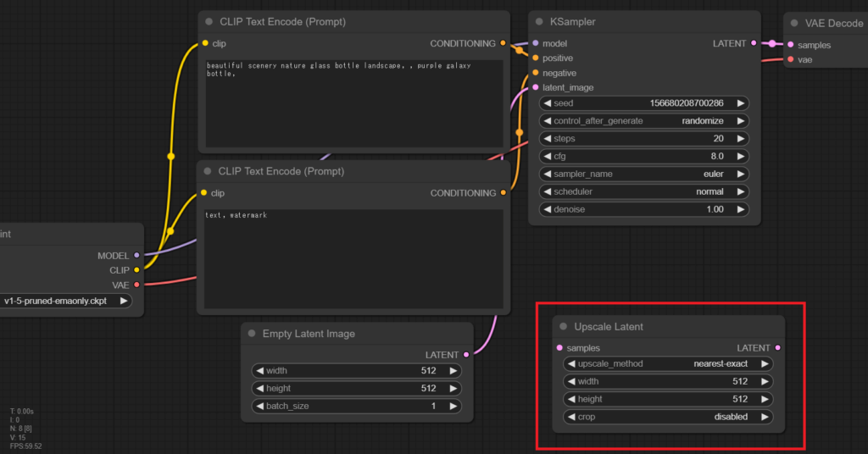Increase steps value with right arrow
Image resolution: width=868 pixels, height=454 pixels.
(x=741, y=139)
